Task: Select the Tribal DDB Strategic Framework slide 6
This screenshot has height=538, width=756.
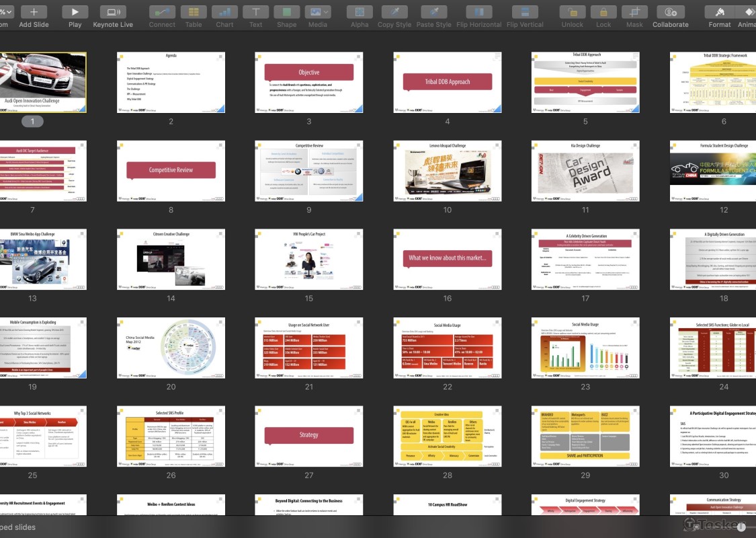Action: tap(713, 83)
